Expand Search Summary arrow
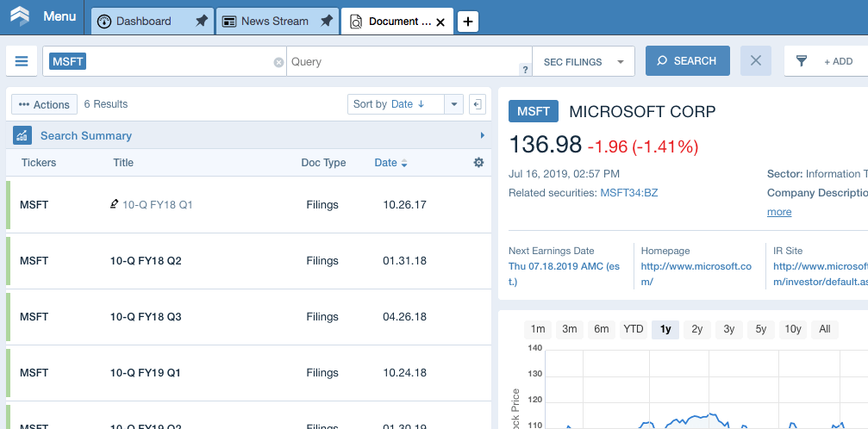868x429 pixels. [482, 135]
